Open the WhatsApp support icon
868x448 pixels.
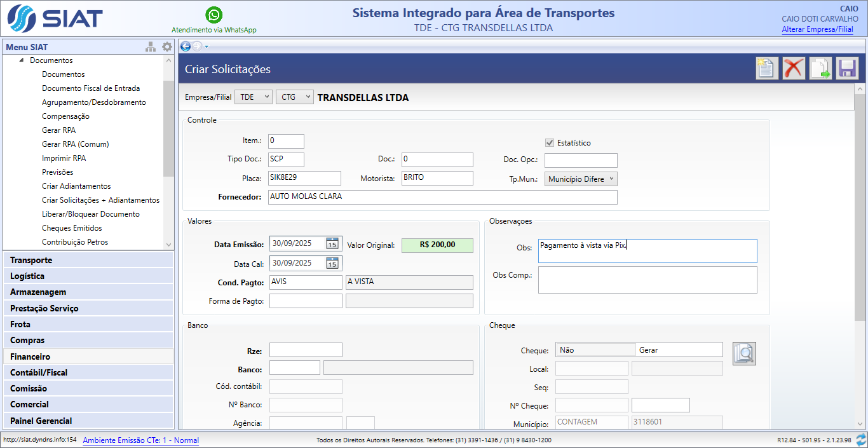pyautogui.click(x=214, y=15)
